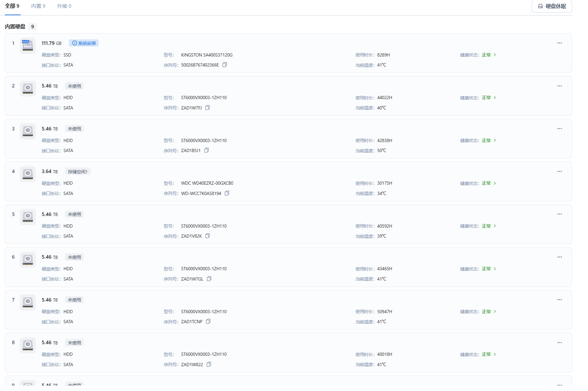Click the 3.64 TB capacity label
Viewport: 588px width, 391px height.
(50, 171)
